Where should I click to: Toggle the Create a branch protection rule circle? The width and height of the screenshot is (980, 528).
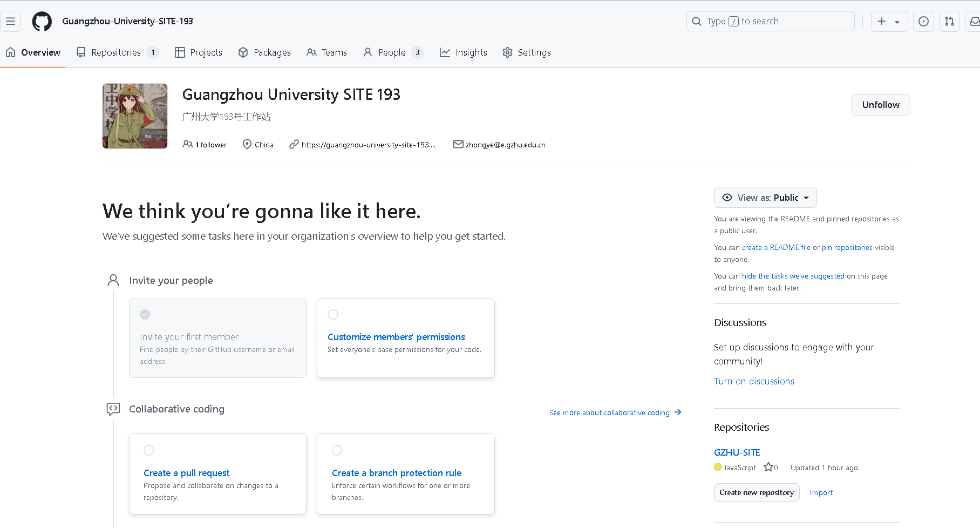coord(337,450)
